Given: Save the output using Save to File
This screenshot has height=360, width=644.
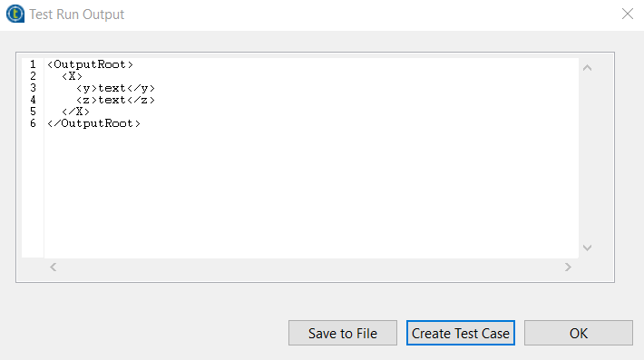Looking at the screenshot, I should click(x=343, y=333).
